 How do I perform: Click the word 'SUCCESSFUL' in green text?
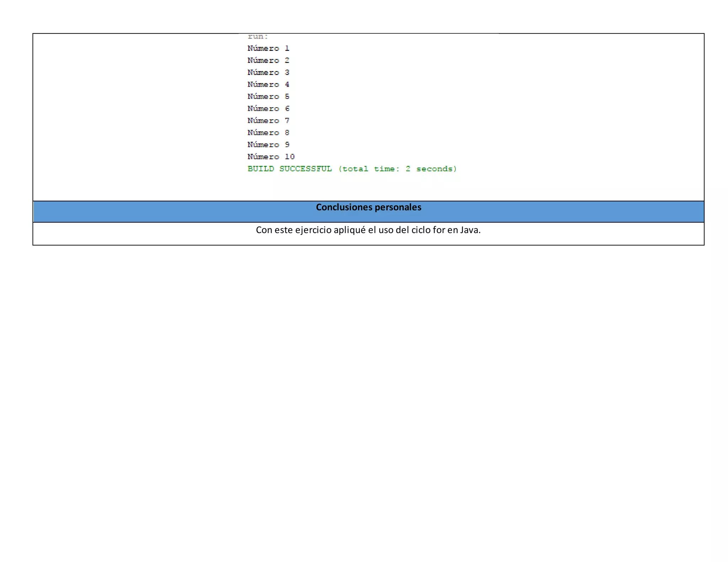[305, 169]
